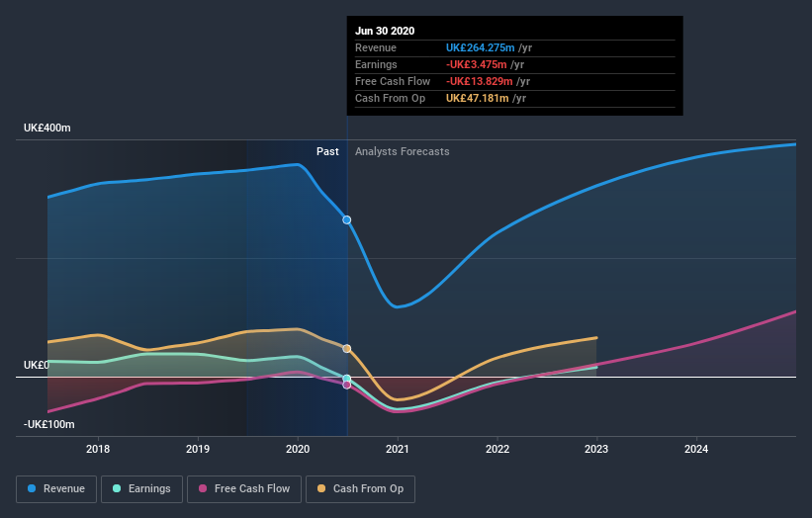Select the 2024 x-axis label
Image resolution: width=812 pixels, height=518 pixels.
(696, 449)
